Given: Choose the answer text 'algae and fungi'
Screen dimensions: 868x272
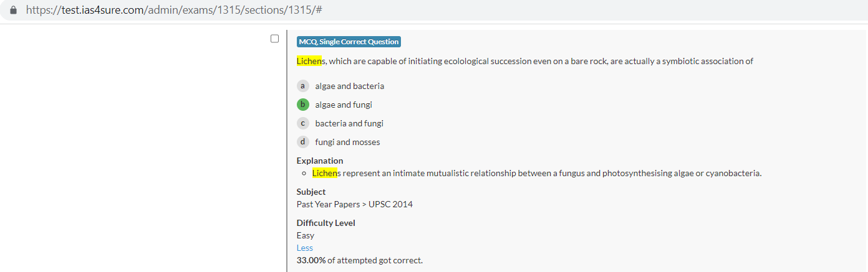Looking at the screenshot, I should point(344,105).
